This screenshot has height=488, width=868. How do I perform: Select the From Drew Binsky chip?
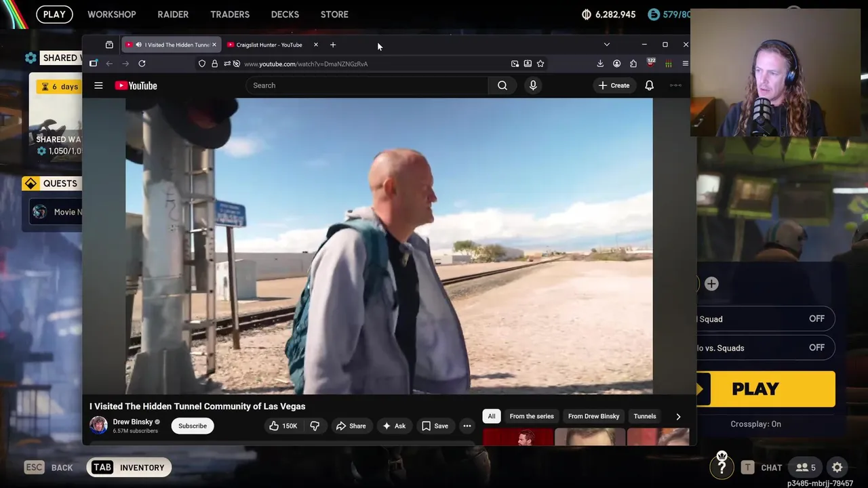click(593, 416)
